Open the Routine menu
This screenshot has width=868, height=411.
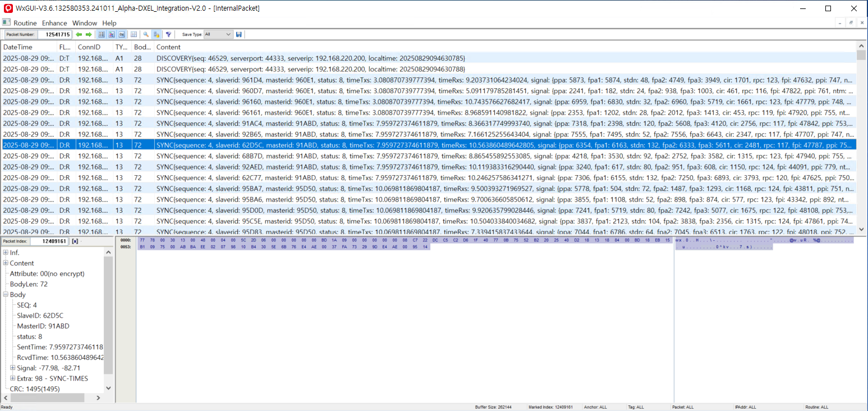coord(25,23)
